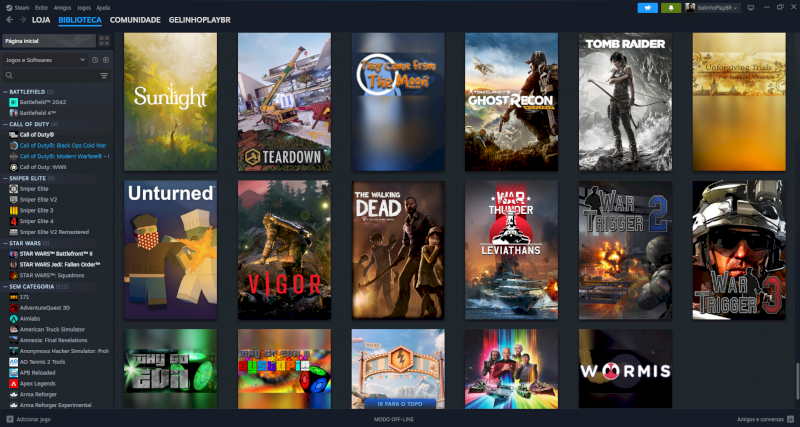Click Adicionar jogo
Viewport: 800px width, 427px height.
pos(29,419)
